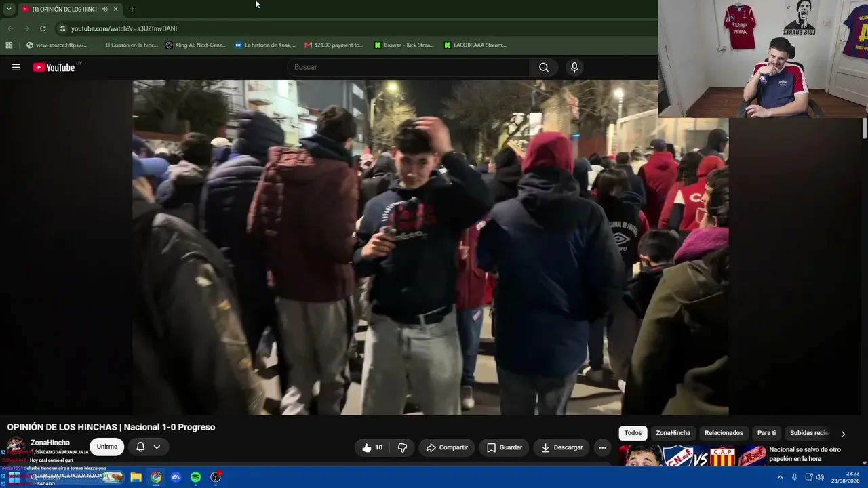Select the Relacionados filter chip
The image size is (868, 488).
click(x=724, y=433)
